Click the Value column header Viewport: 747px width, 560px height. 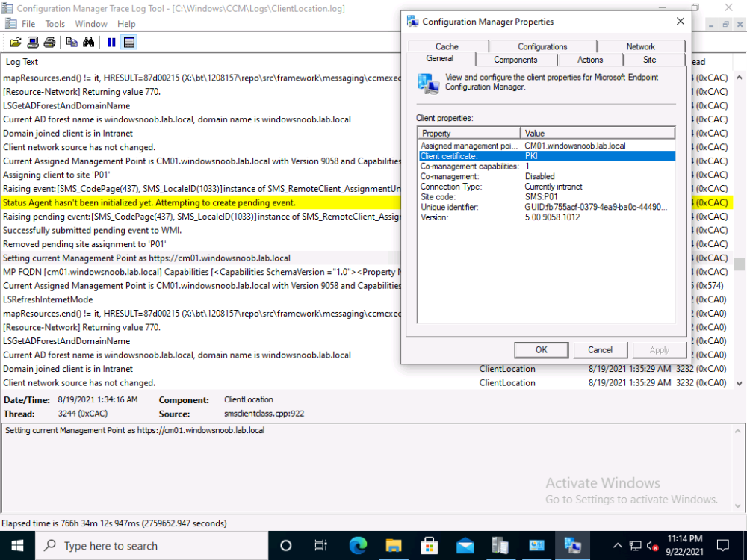tap(598, 134)
